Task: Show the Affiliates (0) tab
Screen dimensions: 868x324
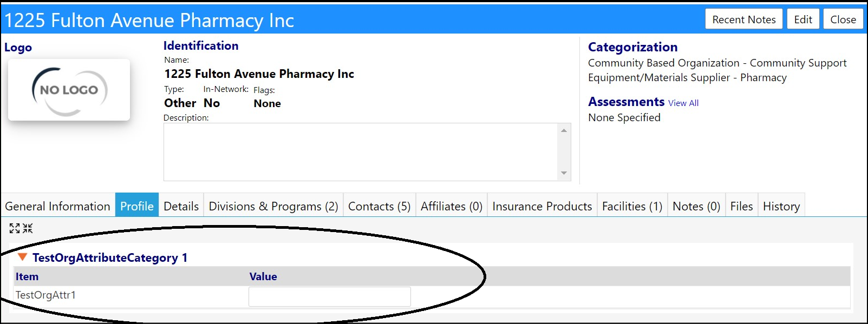Action: [452, 206]
